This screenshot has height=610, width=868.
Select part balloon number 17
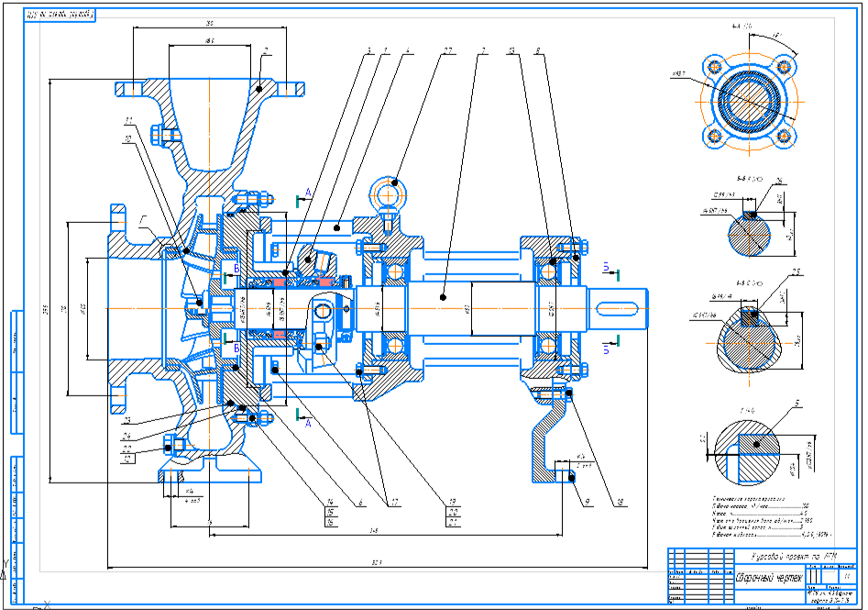pyautogui.click(x=394, y=503)
